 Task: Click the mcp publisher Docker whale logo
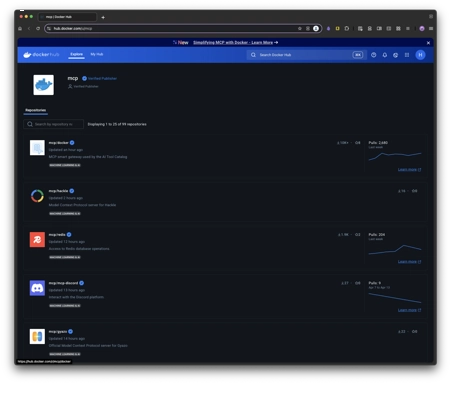(43, 85)
